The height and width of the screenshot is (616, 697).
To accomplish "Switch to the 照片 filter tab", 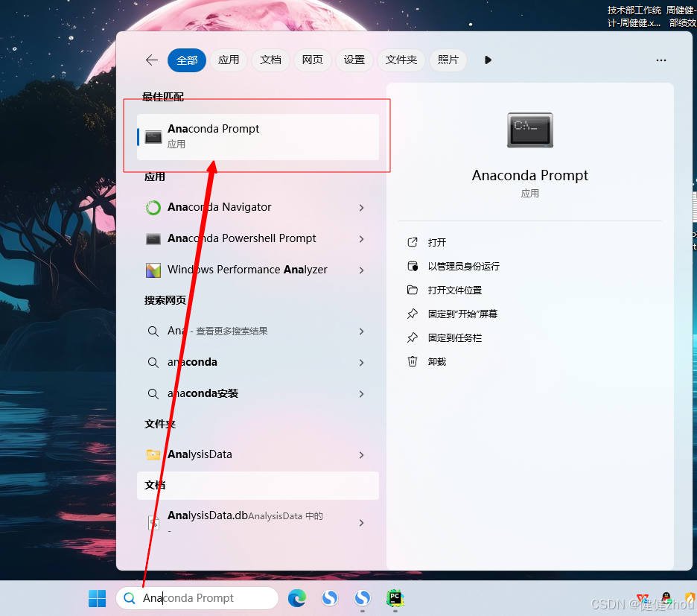I will click(x=448, y=60).
